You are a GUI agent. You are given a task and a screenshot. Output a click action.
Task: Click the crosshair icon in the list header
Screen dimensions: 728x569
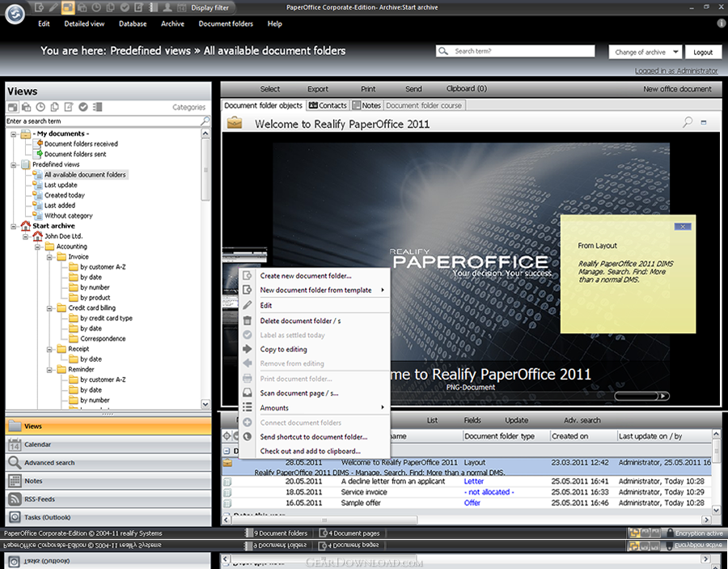[226, 435]
